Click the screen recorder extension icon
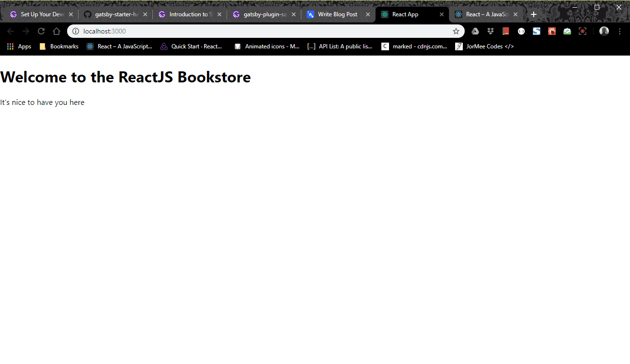 tap(583, 31)
